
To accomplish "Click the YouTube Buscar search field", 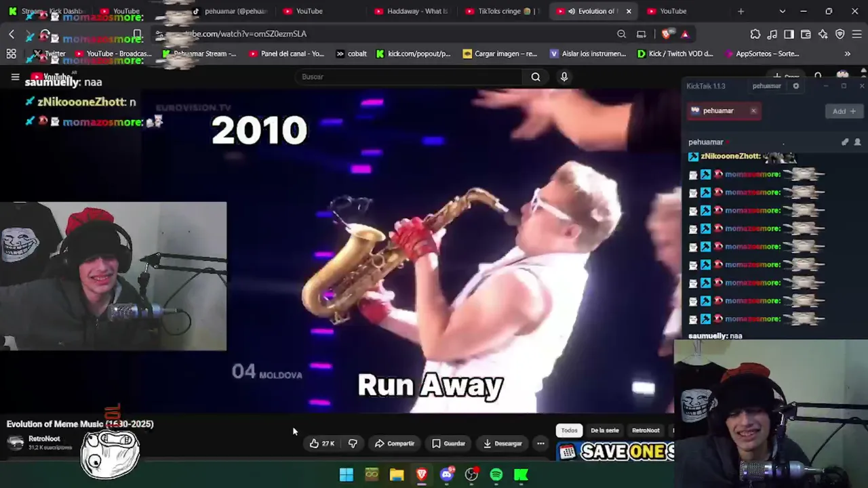I will pos(410,77).
